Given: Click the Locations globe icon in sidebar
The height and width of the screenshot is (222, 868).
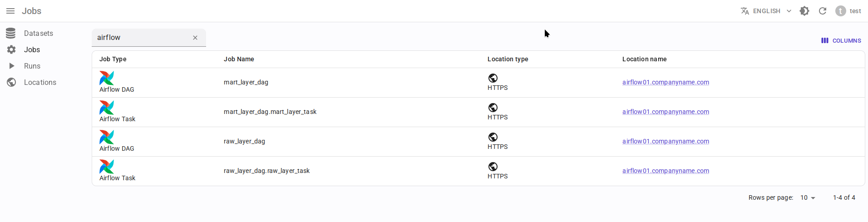Looking at the screenshot, I should 11,82.
